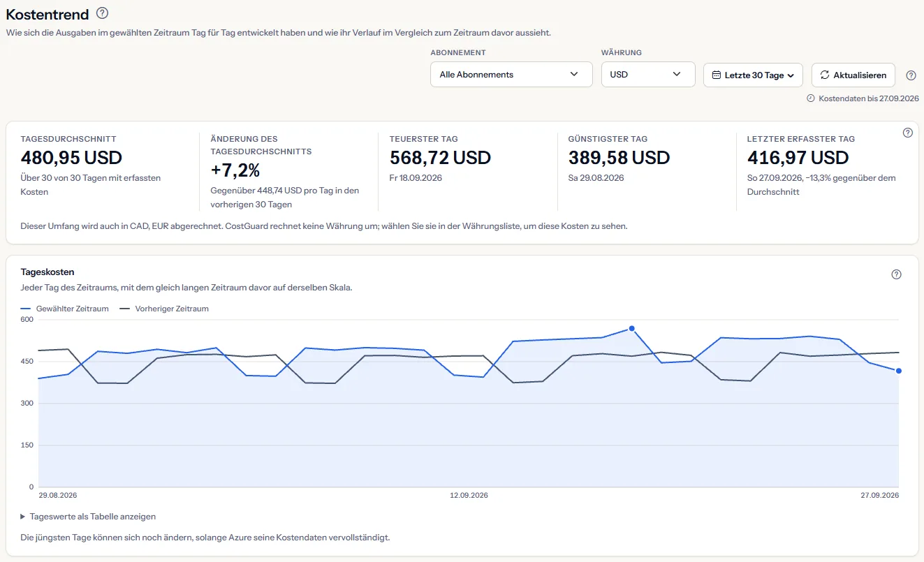Click the 600 y-axis label
The width and height of the screenshot is (924, 562).
coord(27,320)
